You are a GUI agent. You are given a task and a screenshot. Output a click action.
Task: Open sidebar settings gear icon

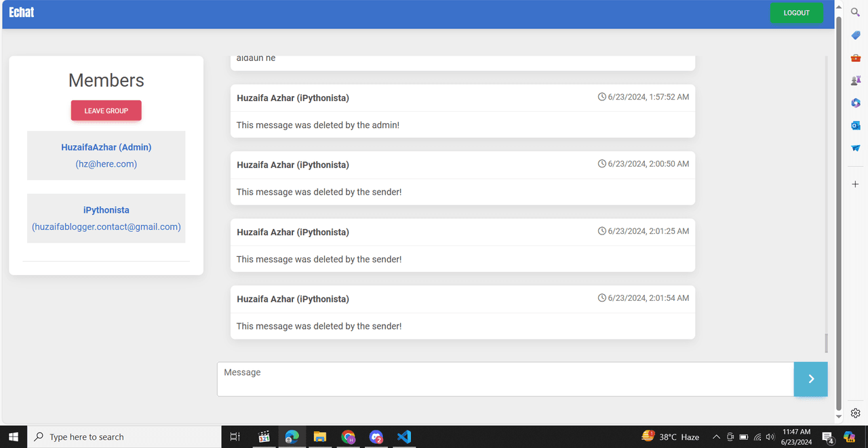pos(856,413)
